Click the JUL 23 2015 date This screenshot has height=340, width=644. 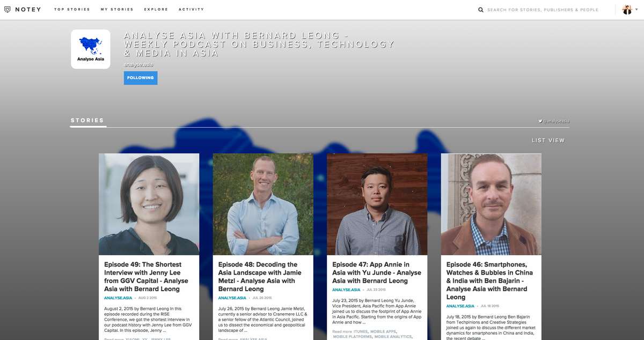376,290
